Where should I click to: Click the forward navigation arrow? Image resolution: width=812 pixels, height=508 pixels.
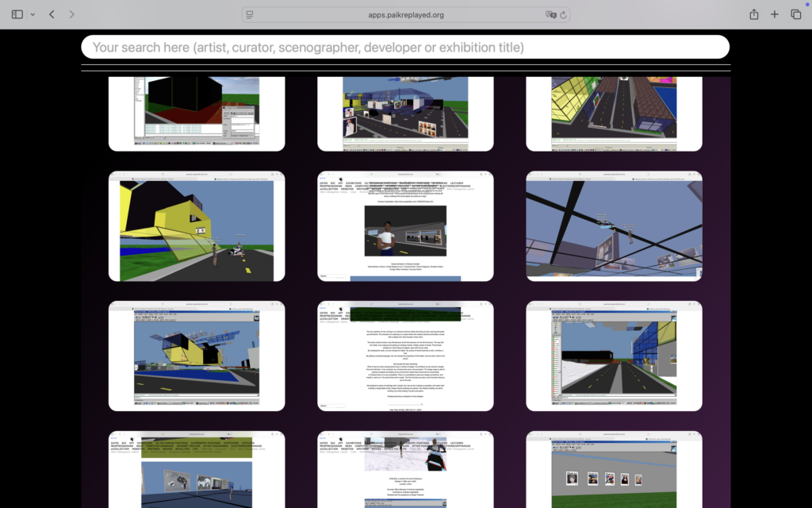pyautogui.click(x=72, y=14)
